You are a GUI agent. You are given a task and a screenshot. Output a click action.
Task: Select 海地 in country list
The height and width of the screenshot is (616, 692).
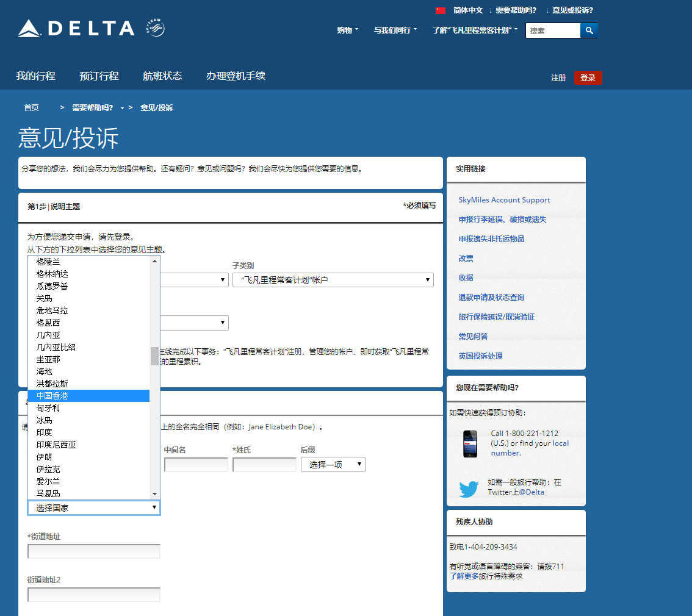[x=88, y=371]
